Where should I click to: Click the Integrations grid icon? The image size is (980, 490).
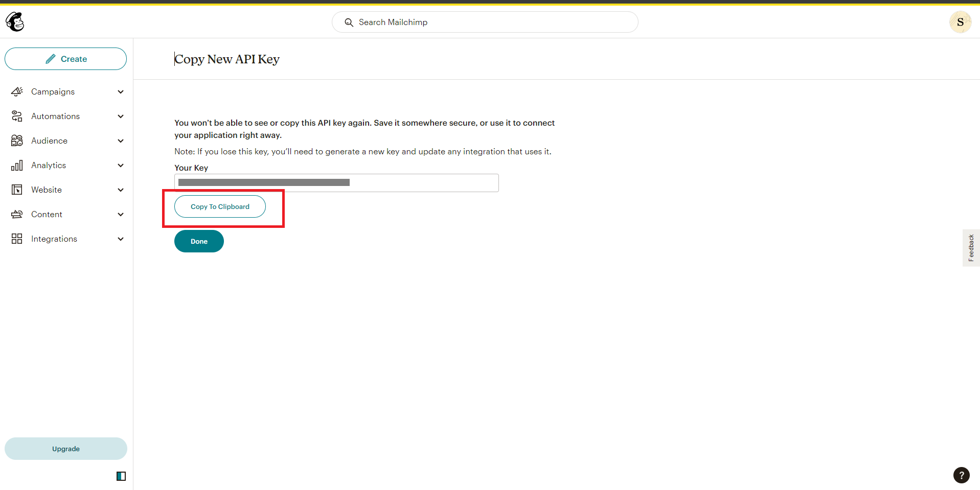17,239
